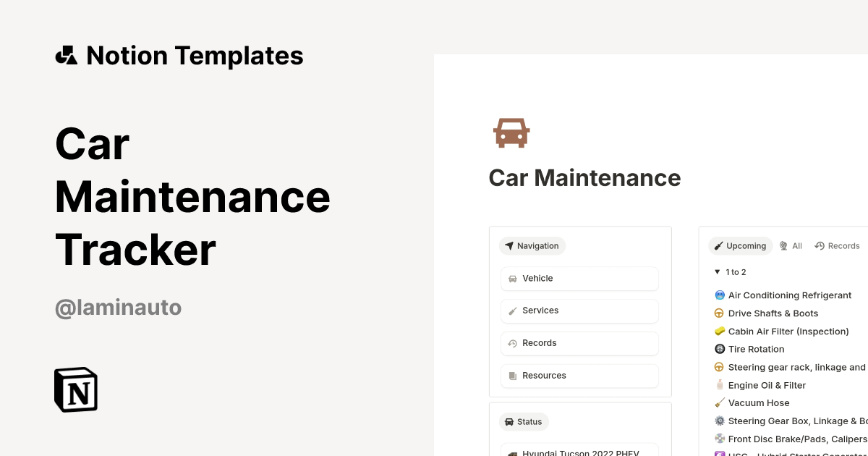This screenshot has height=456, width=868.
Task: Open the Vacuum Hose row
Action: pos(759,403)
